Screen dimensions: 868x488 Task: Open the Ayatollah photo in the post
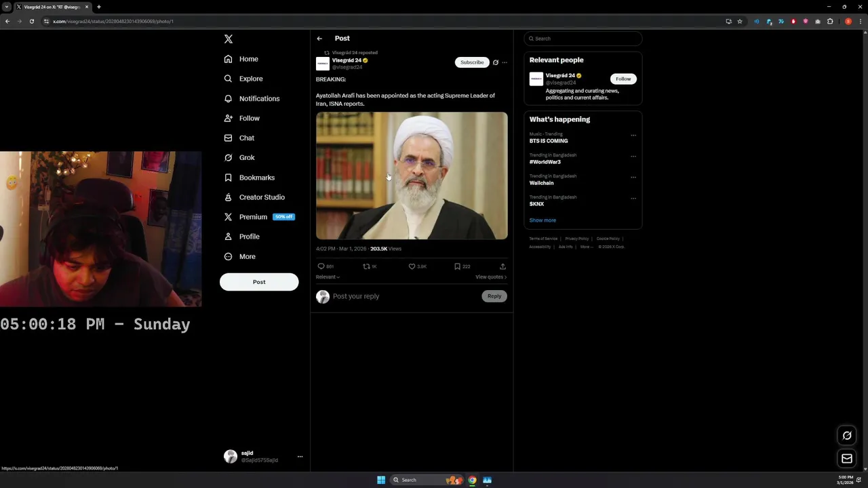coord(412,176)
